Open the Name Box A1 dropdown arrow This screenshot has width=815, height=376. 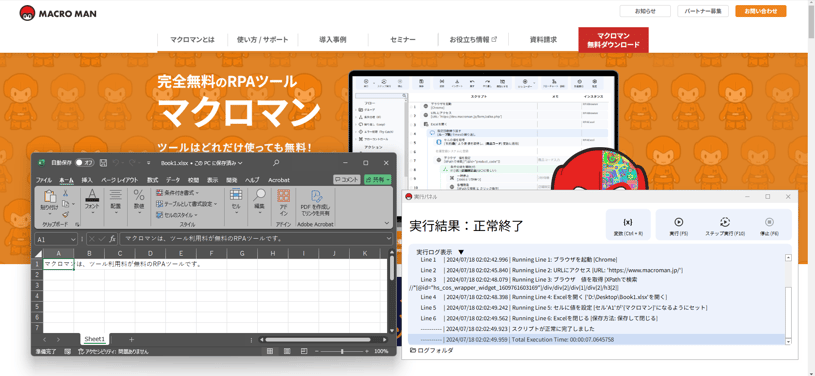[x=73, y=239]
